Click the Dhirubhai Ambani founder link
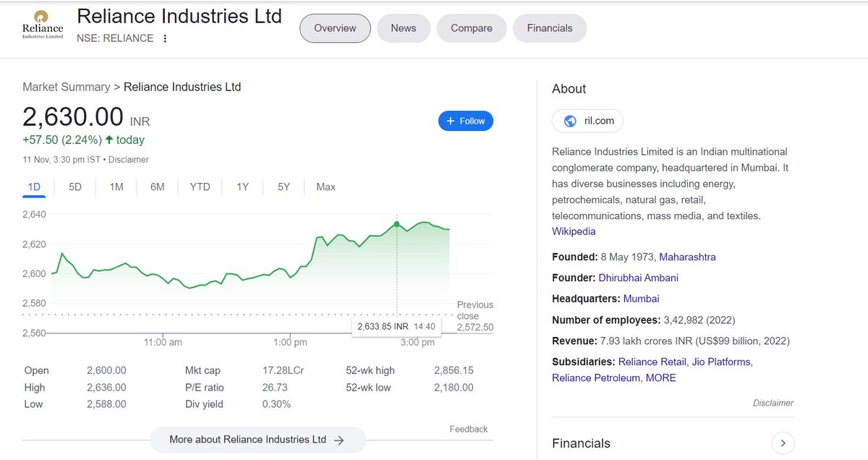This screenshot has height=460, width=868. 639,278
